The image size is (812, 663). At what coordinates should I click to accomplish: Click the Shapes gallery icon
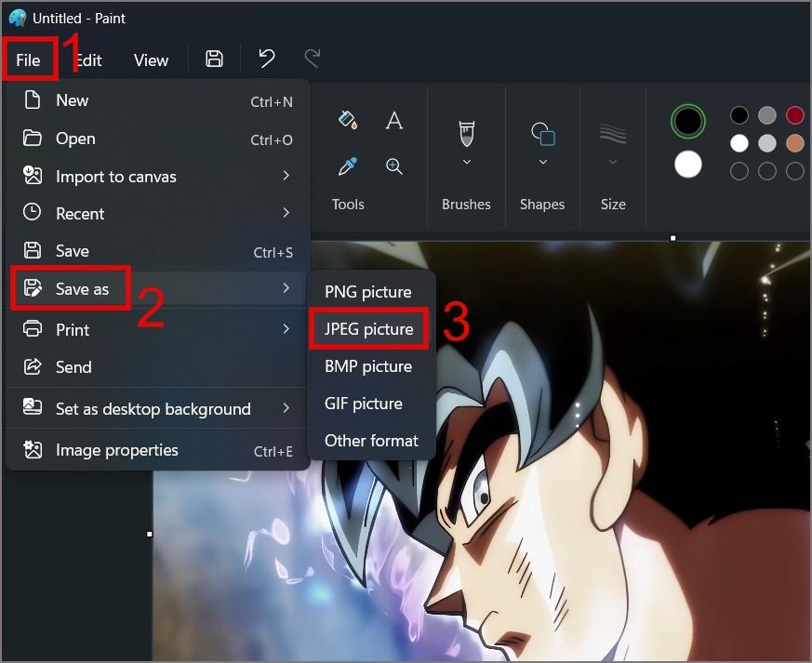[542, 134]
